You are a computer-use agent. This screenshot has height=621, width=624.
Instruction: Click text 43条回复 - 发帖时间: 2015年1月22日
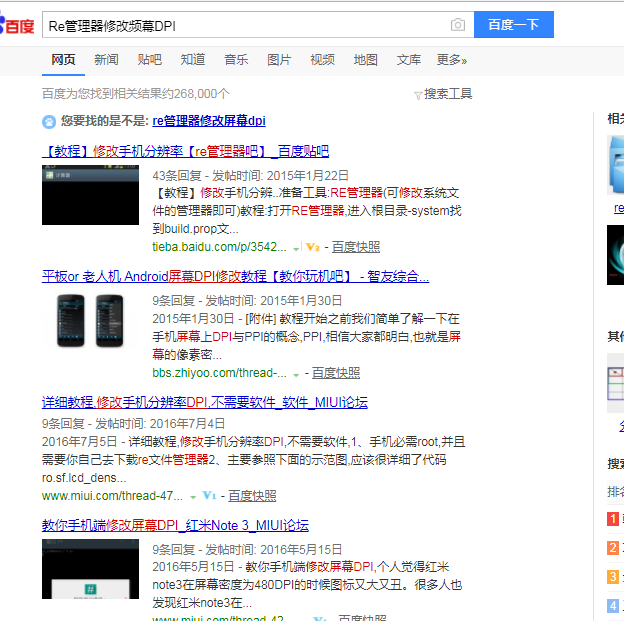click(x=251, y=176)
